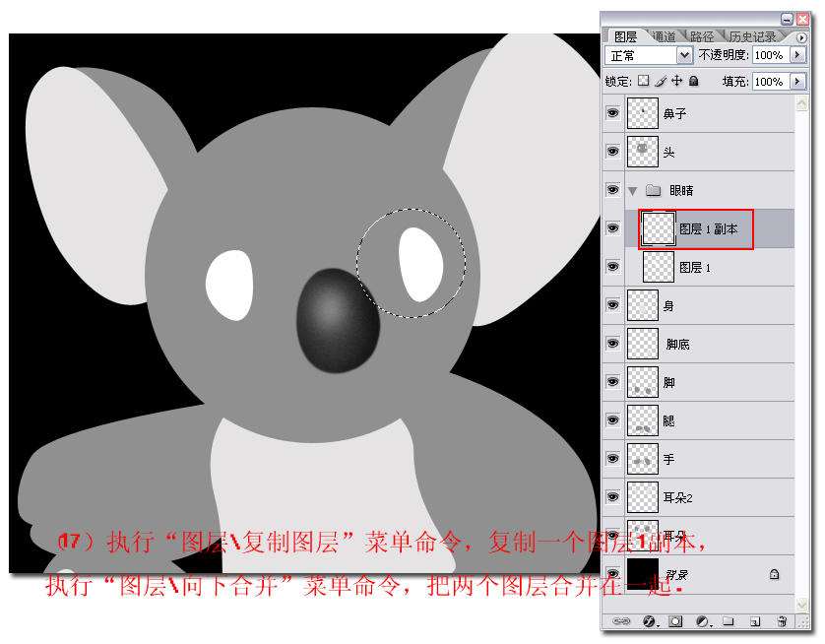Collapse the 眼睛 group triangle

coord(632,190)
